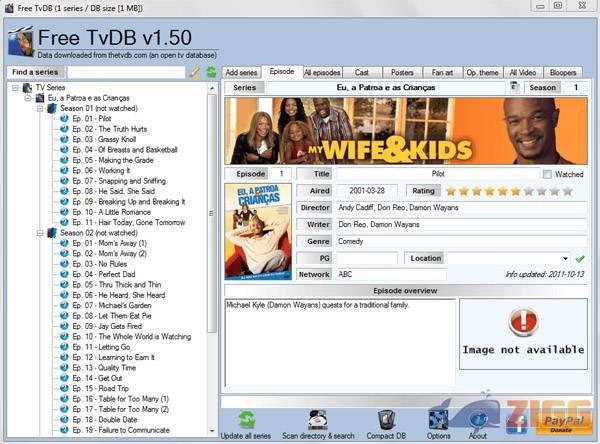Screen dimensions: 600x444
Task: Select Ep. 11 - Hair Today, Gone Tomorrow
Action: coord(129,222)
